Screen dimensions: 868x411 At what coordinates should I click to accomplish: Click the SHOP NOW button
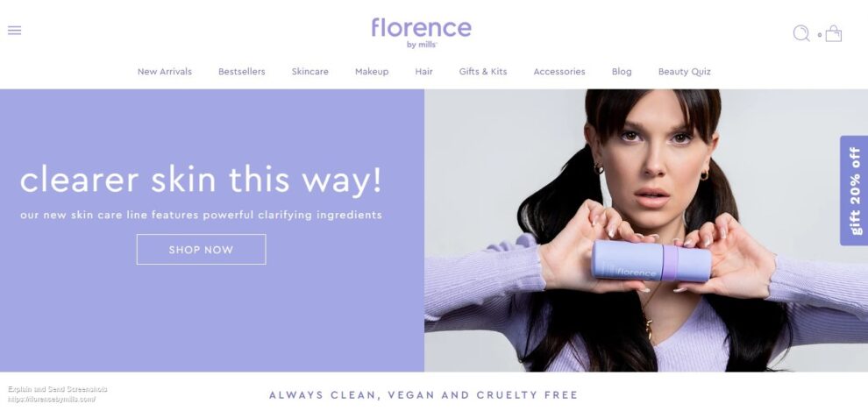point(201,250)
